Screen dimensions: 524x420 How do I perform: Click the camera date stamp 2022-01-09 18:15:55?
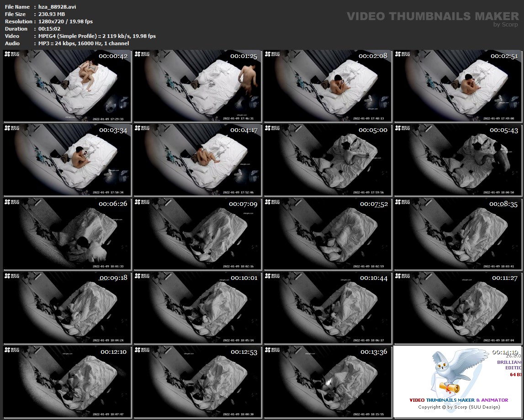(369, 415)
